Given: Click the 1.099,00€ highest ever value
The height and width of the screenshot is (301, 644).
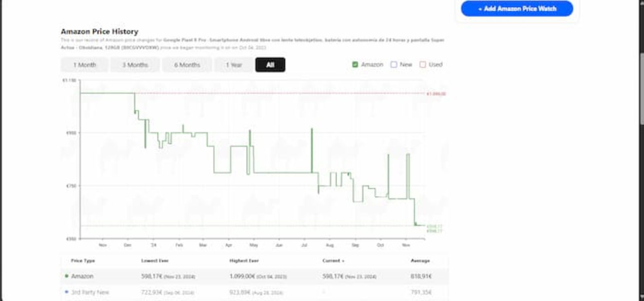Looking at the screenshot, I should coord(242,276).
